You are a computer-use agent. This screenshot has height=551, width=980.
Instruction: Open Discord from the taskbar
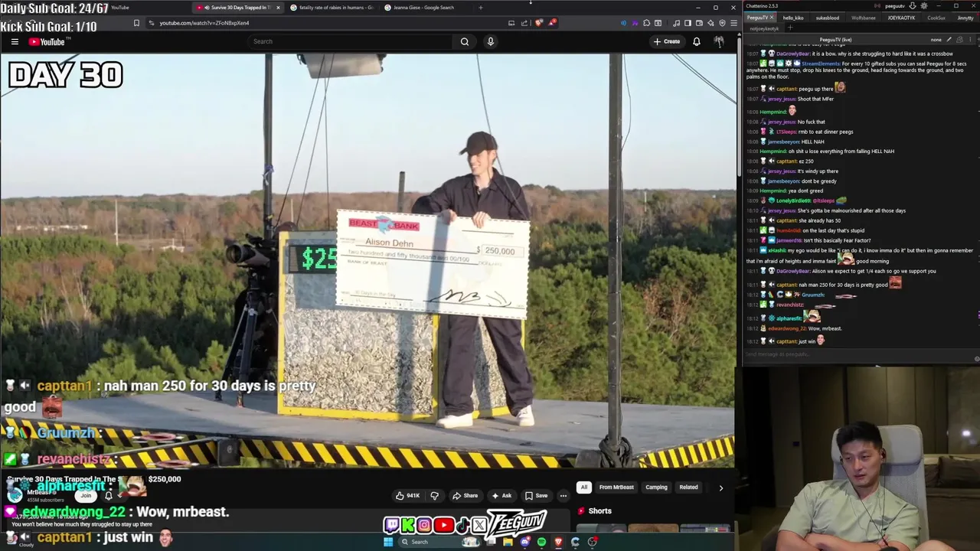[524, 542]
